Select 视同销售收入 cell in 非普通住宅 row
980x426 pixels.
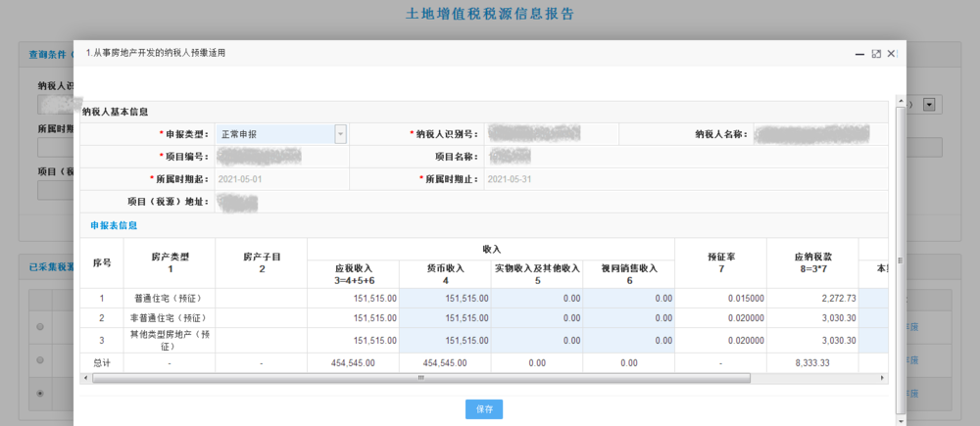coord(629,318)
